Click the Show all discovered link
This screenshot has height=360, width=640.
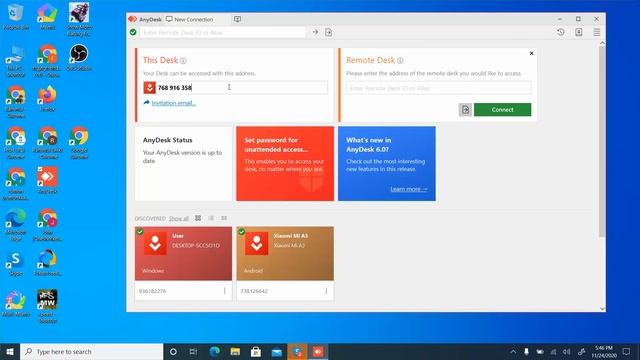[179, 219]
